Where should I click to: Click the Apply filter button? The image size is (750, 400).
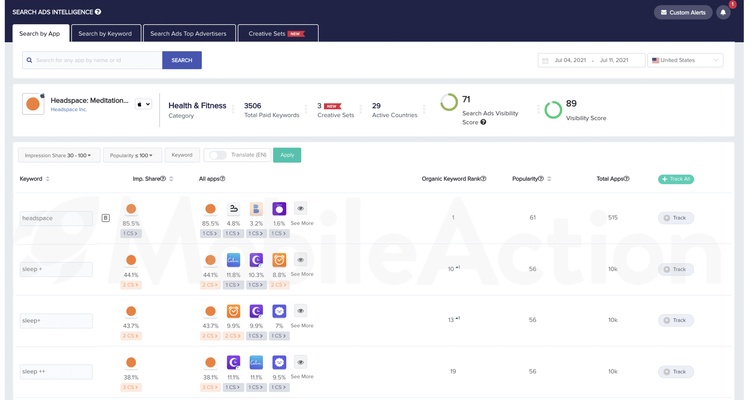coord(287,155)
